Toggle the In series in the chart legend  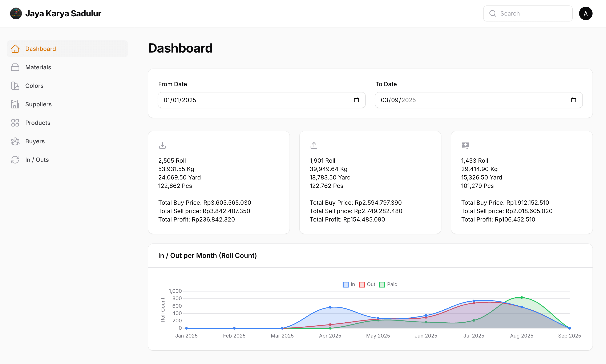click(x=348, y=284)
